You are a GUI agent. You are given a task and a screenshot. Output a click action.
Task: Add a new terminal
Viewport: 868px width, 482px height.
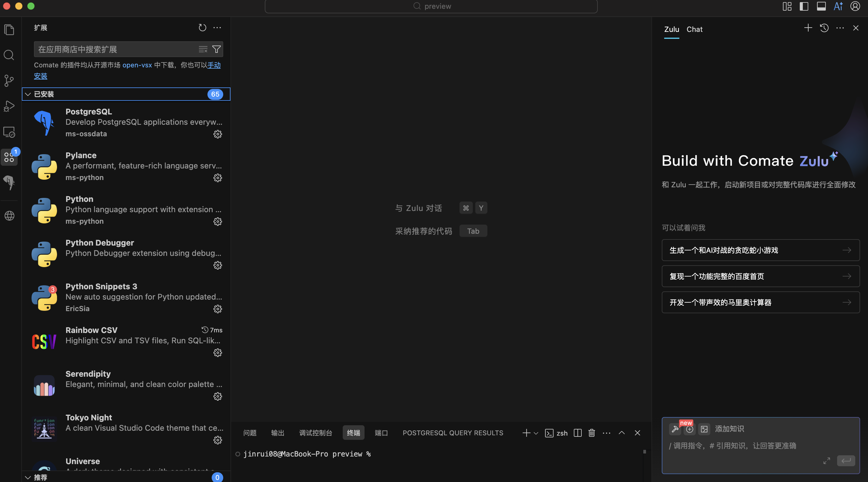tap(526, 433)
